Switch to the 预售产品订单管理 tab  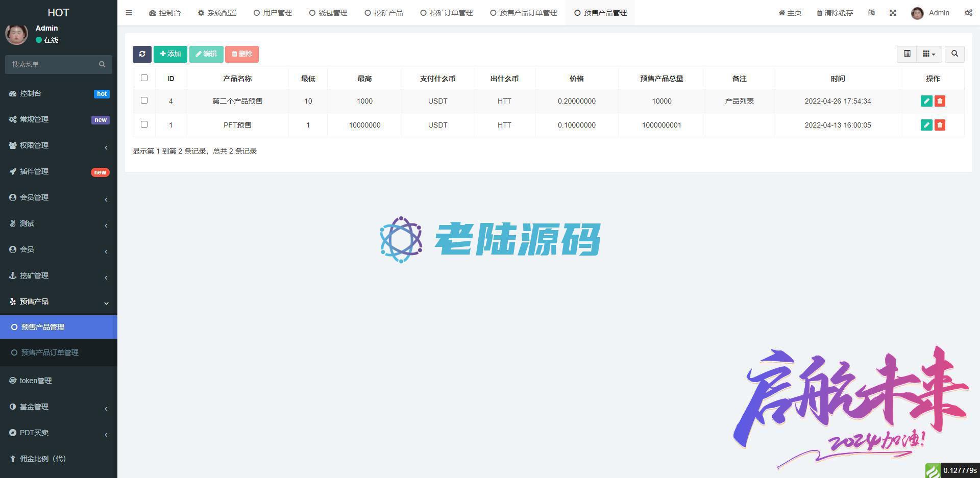[523, 13]
